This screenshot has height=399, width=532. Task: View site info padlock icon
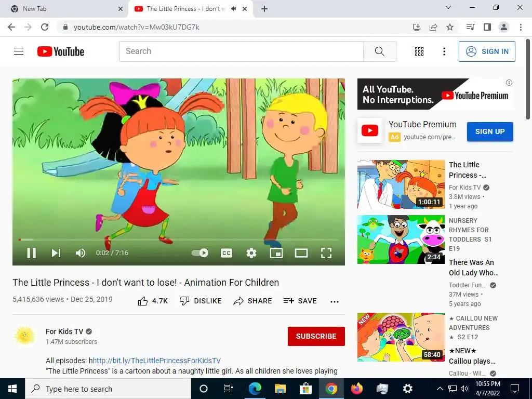coord(65,27)
